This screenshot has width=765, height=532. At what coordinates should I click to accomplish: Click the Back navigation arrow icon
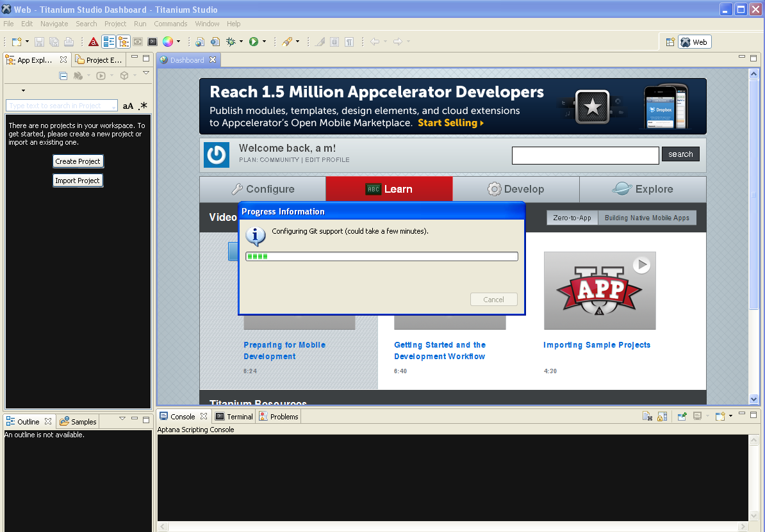(x=375, y=42)
